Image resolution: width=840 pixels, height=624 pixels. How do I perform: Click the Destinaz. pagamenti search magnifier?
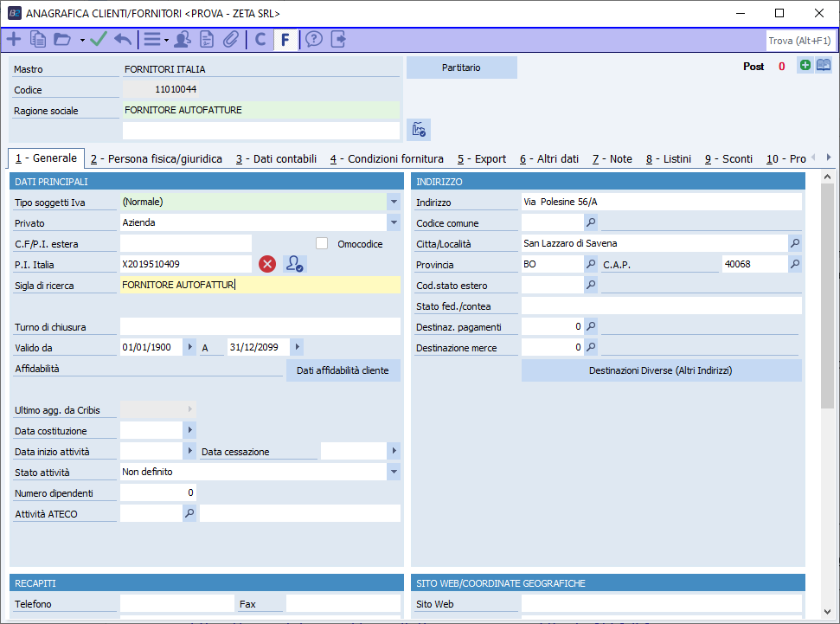point(591,326)
